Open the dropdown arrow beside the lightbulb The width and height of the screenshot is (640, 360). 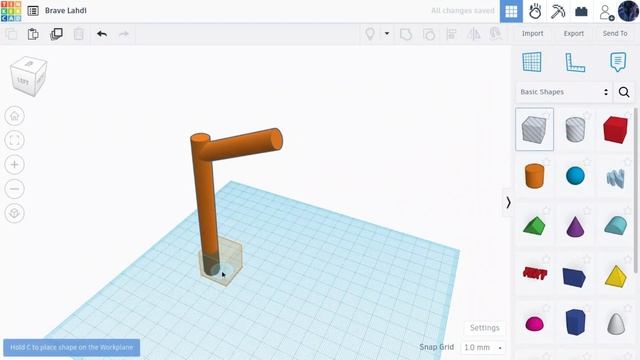click(x=387, y=33)
